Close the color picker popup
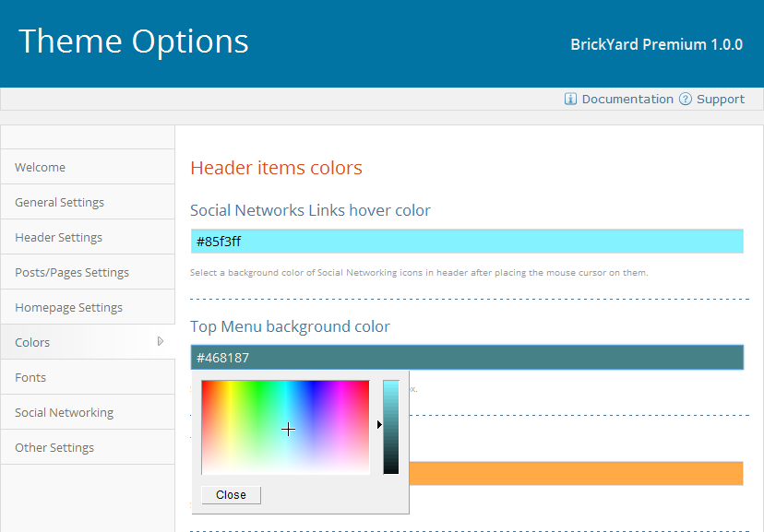Image resolution: width=764 pixels, height=532 pixels. click(x=231, y=494)
